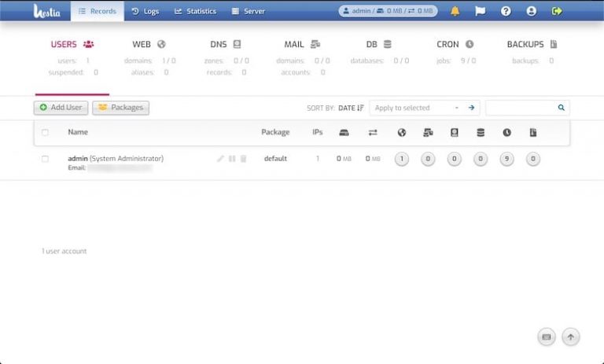Image resolution: width=604 pixels, height=364 pixels.
Task: Click the disk usage header icon
Action: click(x=344, y=133)
